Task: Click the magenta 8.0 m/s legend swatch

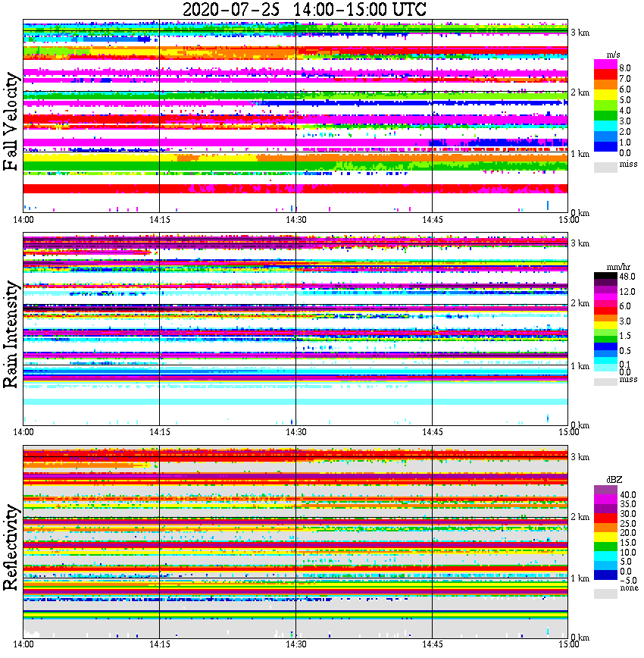Action: pyautogui.click(x=605, y=64)
